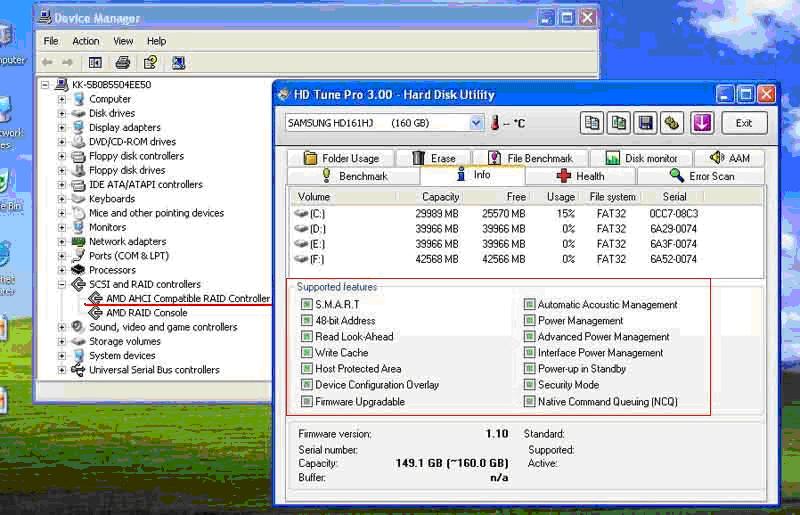Click the printer icon in the Device Manager toolbar

[122, 63]
